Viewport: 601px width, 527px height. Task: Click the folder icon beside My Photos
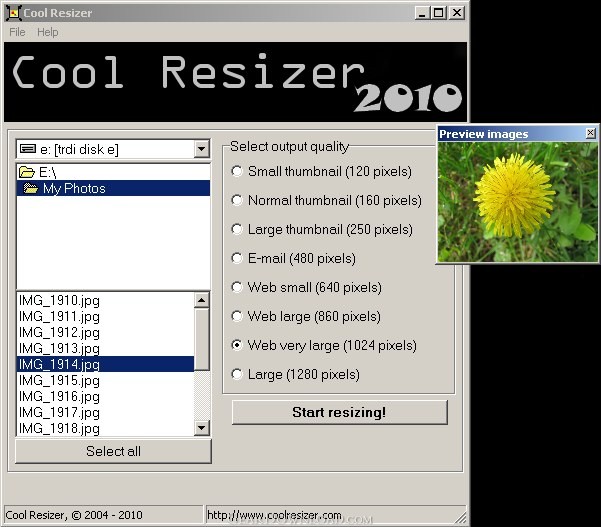coord(31,188)
